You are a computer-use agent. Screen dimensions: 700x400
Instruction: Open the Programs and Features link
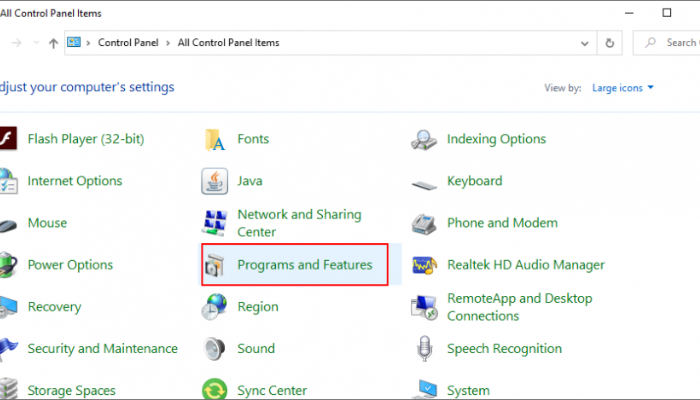pyautogui.click(x=304, y=265)
